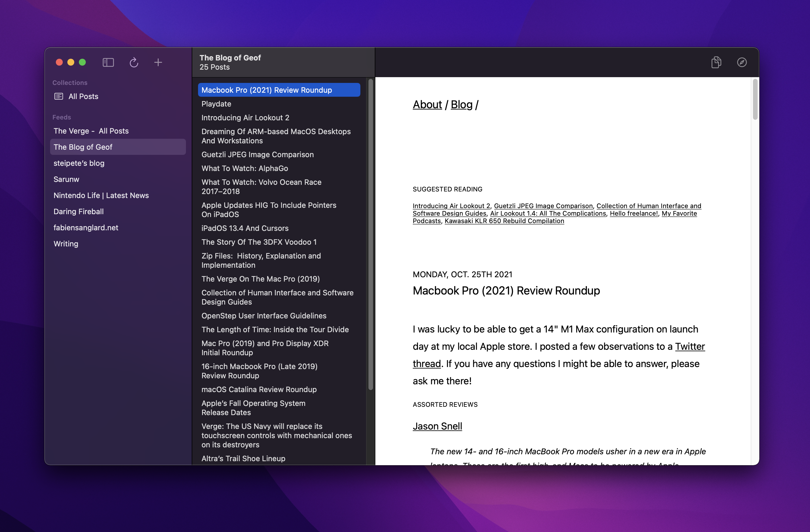Open the Jason Snell link
This screenshot has height=532, width=810.
(x=437, y=426)
